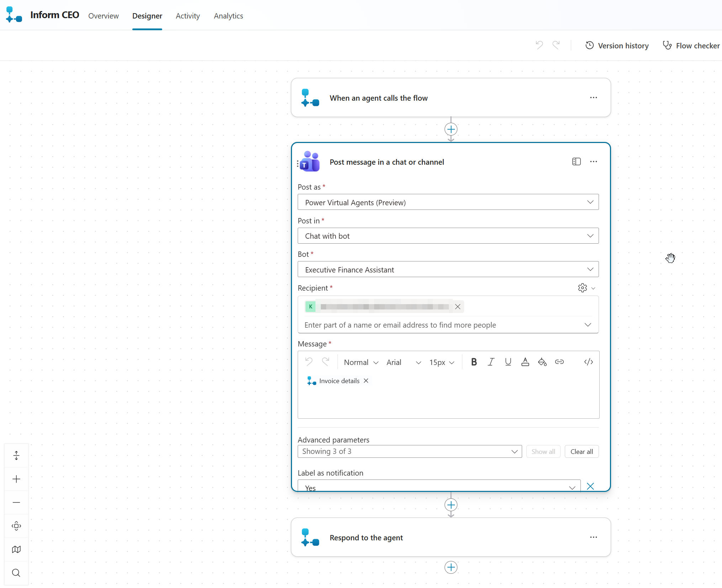
Task: Expand the Post as dropdown
Action: [x=448, y=202]
